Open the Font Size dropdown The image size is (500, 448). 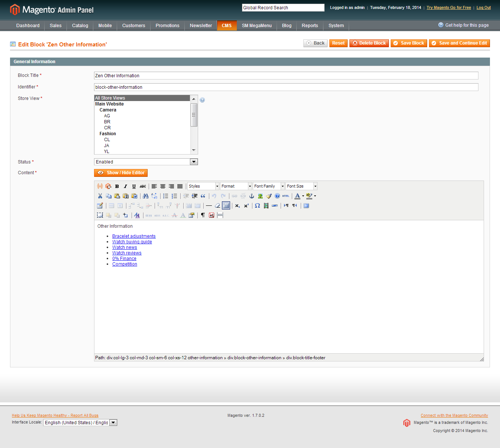pyautogui.click(x=301, y=186)
